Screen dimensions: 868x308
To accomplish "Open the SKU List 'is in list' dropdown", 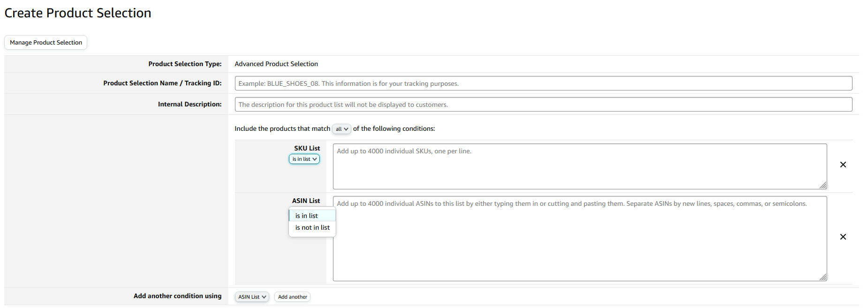I will pos(304,159).
